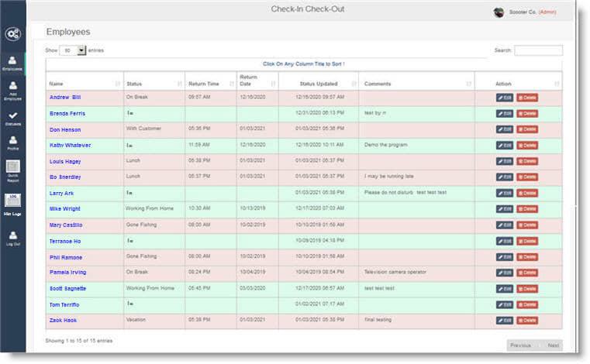The height and width of the screenshot is (364, 590).
Task: Click inside the Search input field
Action: click(538, 50)
